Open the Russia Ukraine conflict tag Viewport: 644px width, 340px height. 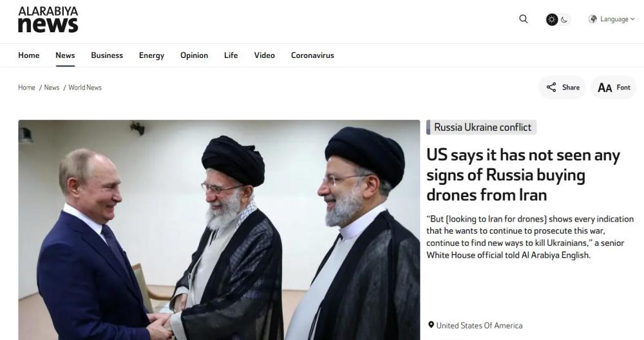click(x=481, y=127)
